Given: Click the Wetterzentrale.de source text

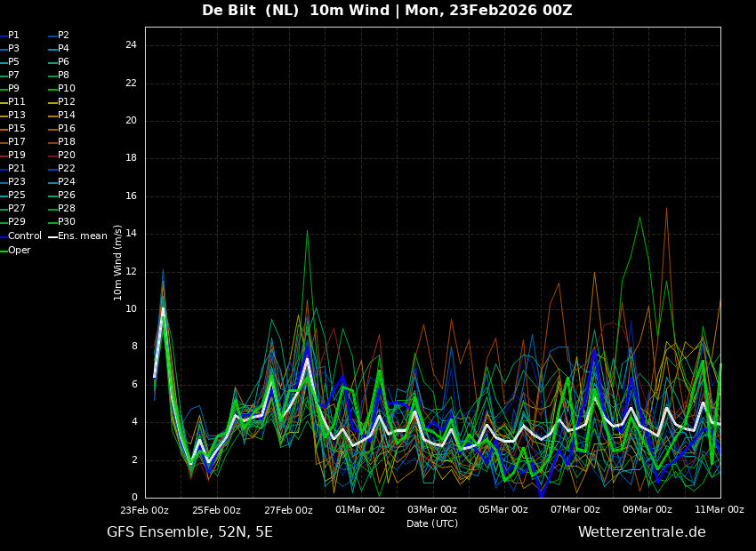Looking at the screenshot, I should (x=641, y=532).
